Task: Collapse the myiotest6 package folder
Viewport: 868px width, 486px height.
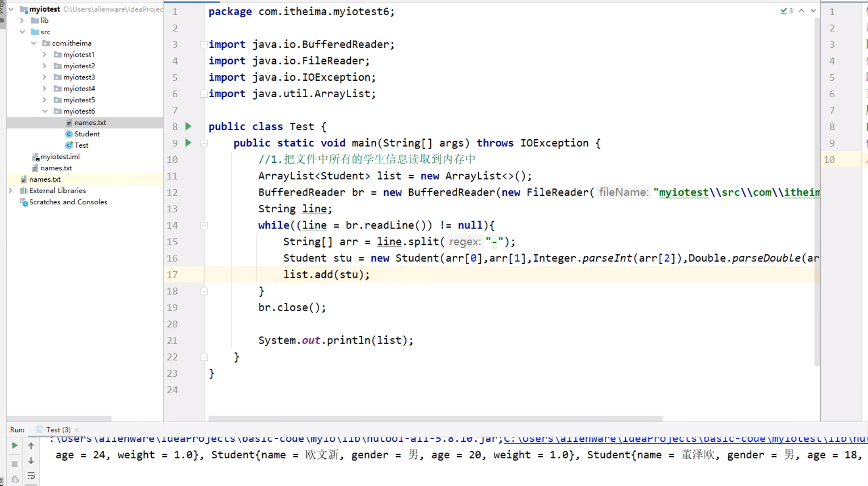Action: click(x=45, y=111)
